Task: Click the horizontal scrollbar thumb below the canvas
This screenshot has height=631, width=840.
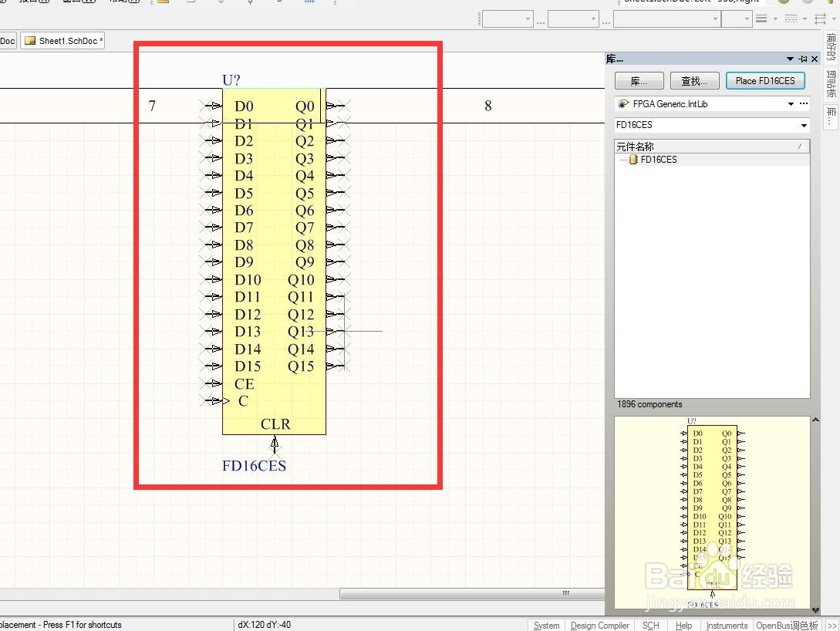Action: point(472,593)
